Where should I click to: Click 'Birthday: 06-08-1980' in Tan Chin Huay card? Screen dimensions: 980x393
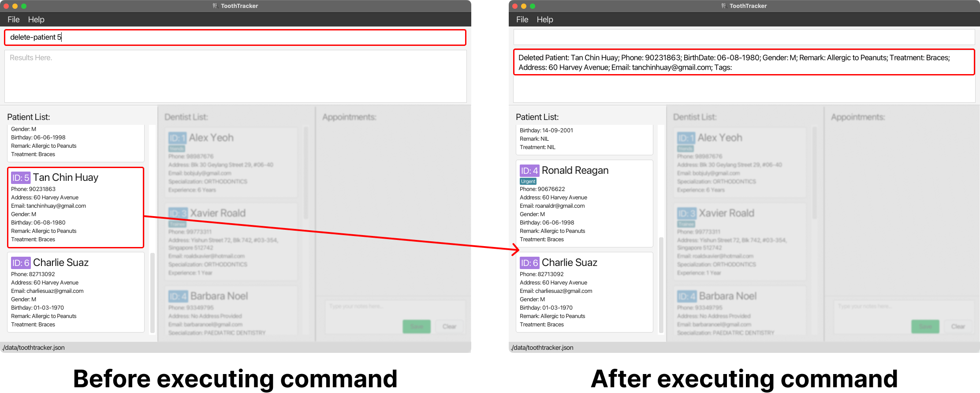(38, 223)
